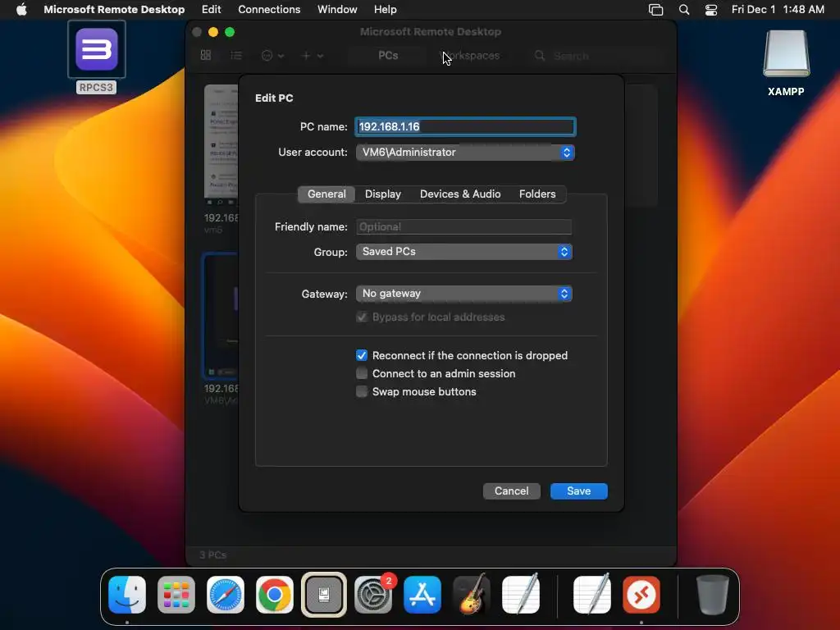Launch GarageBand from the dock

tap(472, 595)
